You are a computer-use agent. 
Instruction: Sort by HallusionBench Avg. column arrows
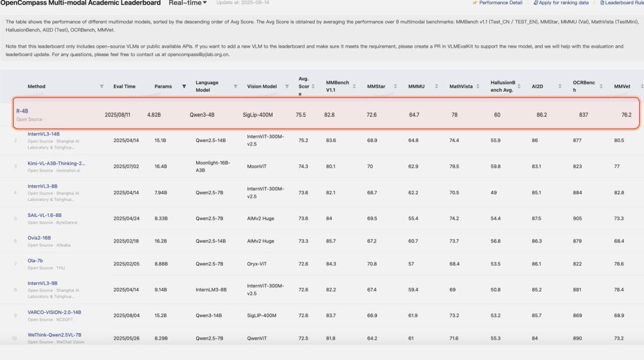click(x=519, y=86)
